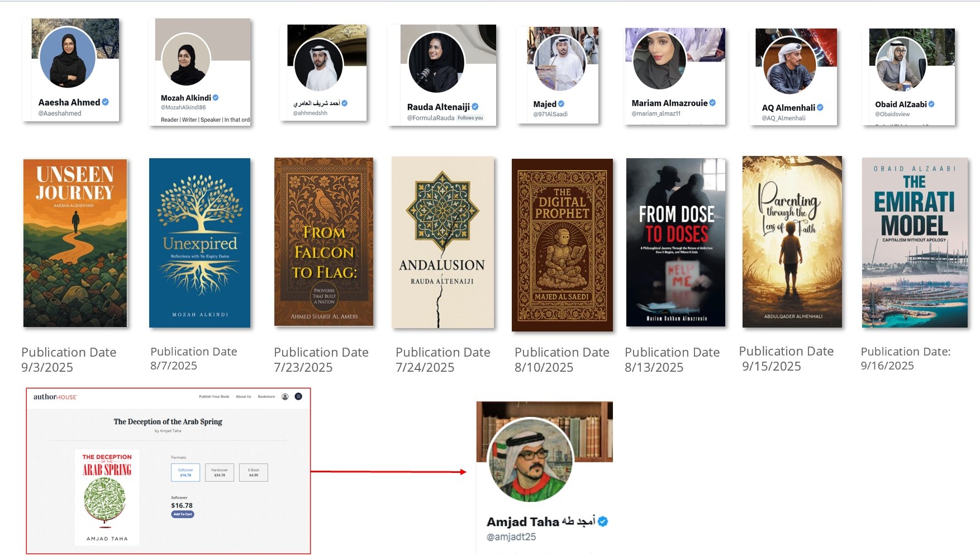The image size is (980, 559).
Task: Open the Bookstore menu item
Action: pyautogui.click(x=267, y=396)
